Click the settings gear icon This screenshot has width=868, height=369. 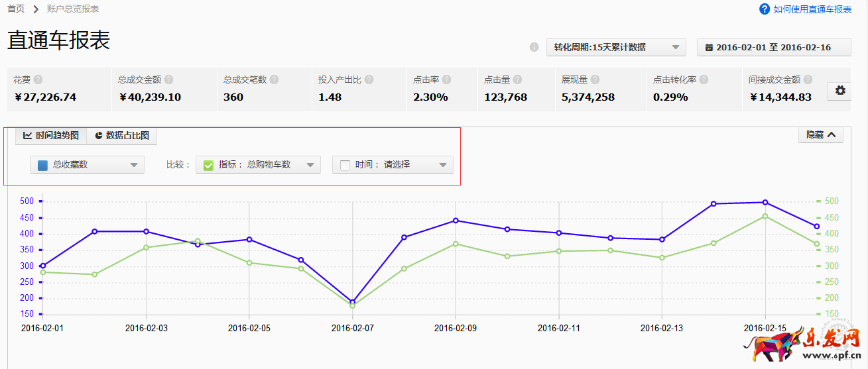[840, 91]
